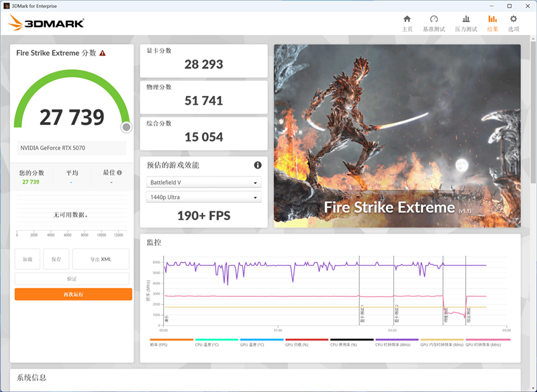
Task: Open the 选项 settings gear icon
Action: pyautogui.click(x=514, y=20)
